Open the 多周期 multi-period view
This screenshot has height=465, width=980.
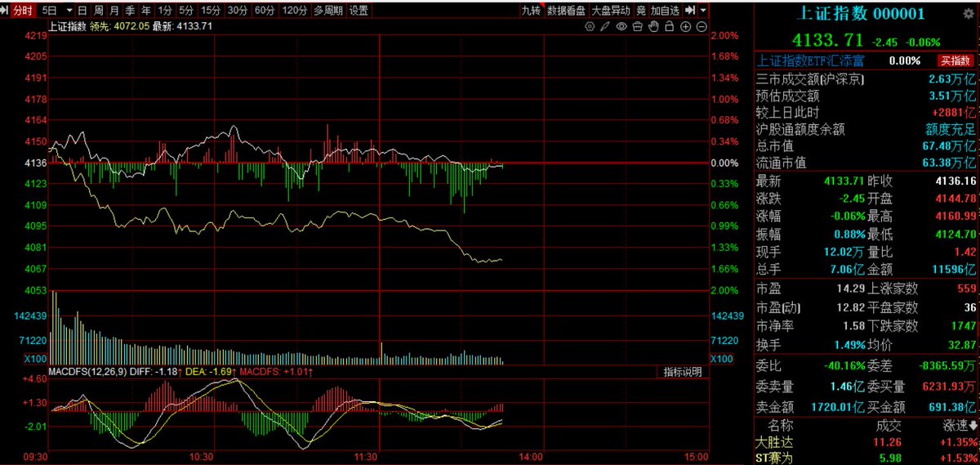click(329, 11)
